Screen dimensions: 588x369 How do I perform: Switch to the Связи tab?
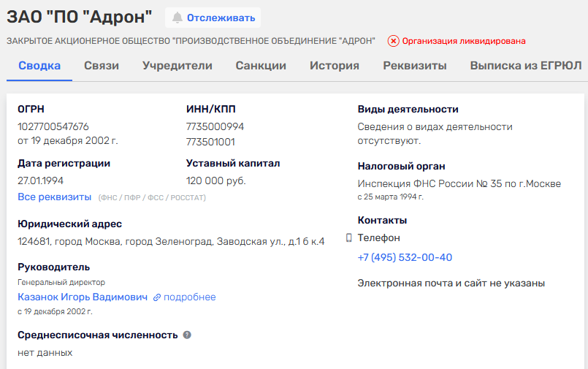pyautogui.click(x=102, y=66)
